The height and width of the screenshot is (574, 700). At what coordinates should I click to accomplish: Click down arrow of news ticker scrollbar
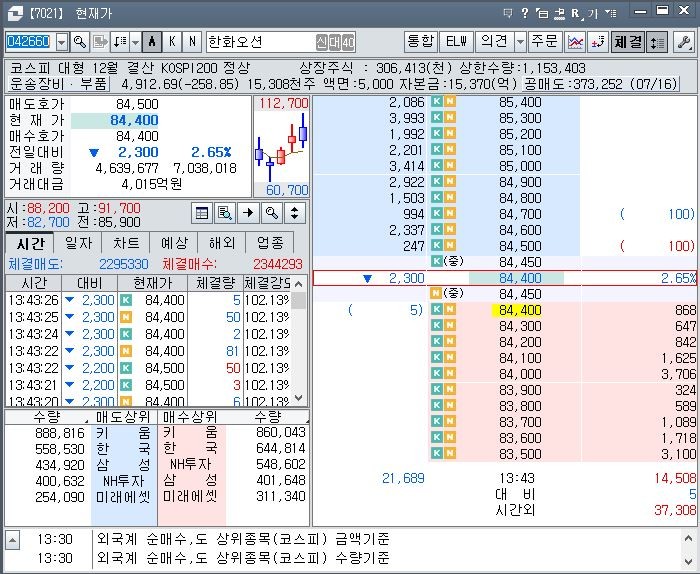coord(688,561)
